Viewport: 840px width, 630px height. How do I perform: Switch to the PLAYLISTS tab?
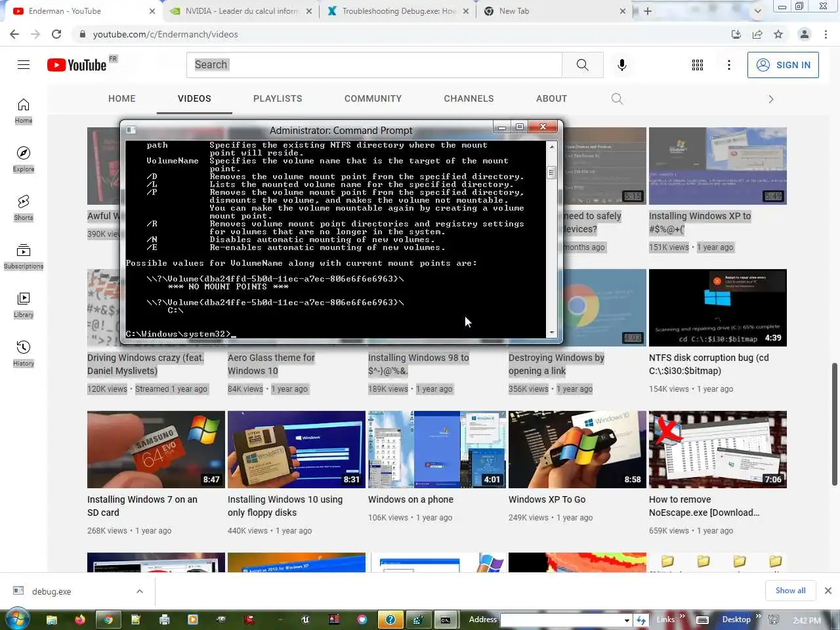tap(278, 98)
